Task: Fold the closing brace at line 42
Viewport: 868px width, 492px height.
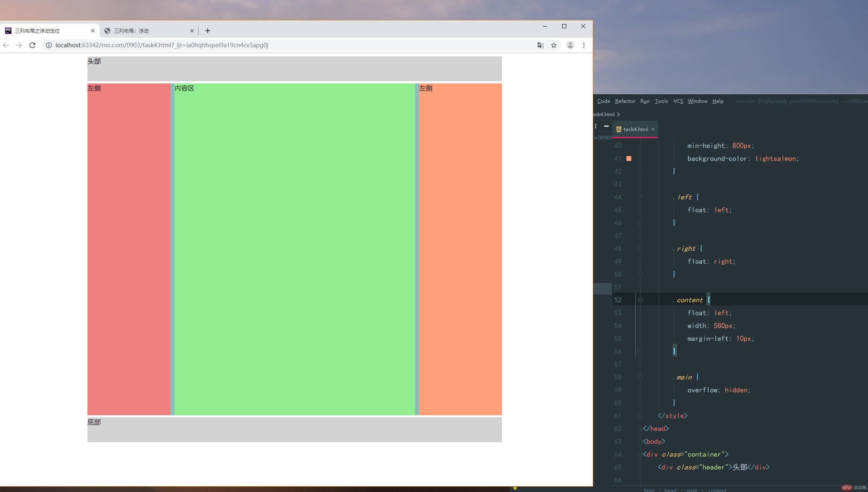Action: click(640, 171)
